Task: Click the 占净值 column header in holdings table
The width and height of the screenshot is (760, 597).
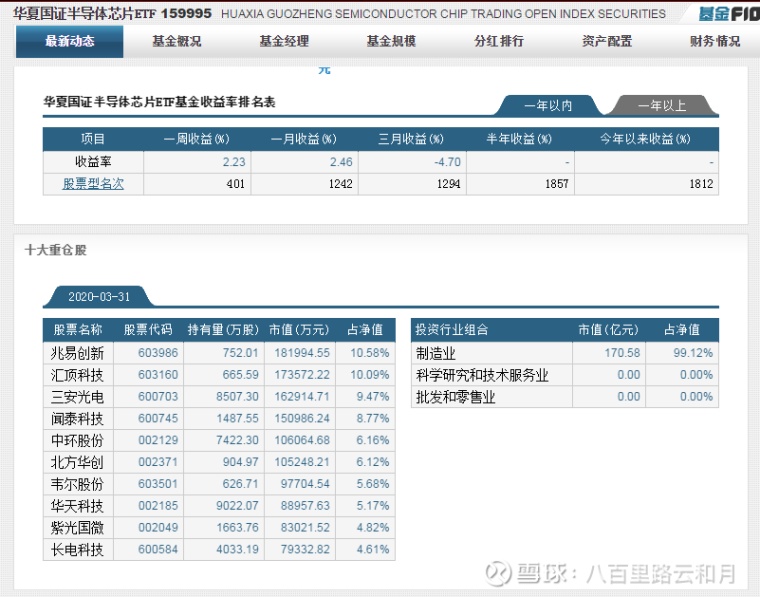Action: point(366,330)
